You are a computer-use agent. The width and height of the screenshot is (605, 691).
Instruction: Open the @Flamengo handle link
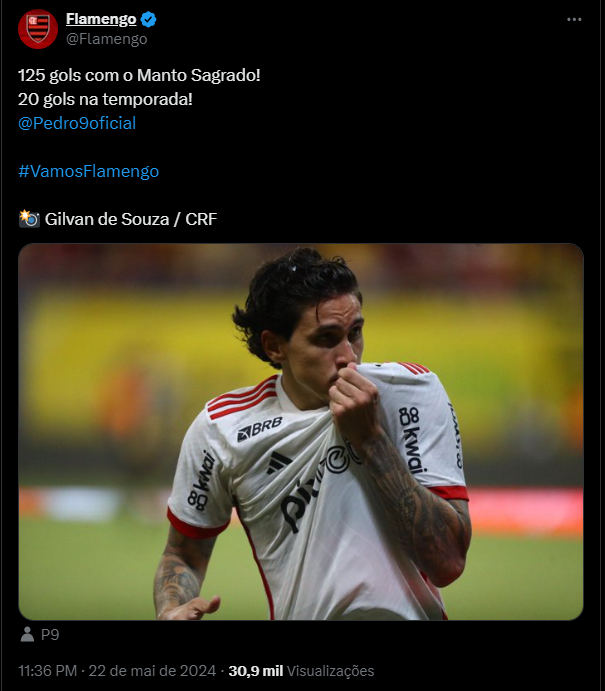point(107,39)
